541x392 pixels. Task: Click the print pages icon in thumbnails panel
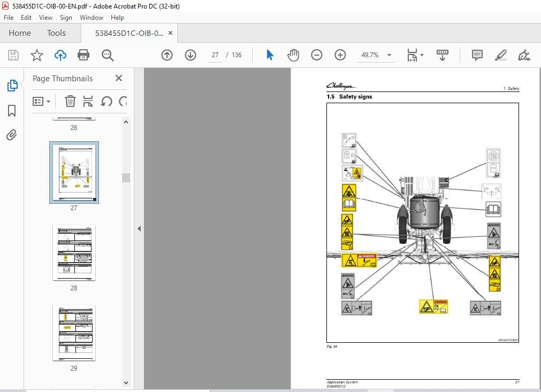tap(88, 102)
